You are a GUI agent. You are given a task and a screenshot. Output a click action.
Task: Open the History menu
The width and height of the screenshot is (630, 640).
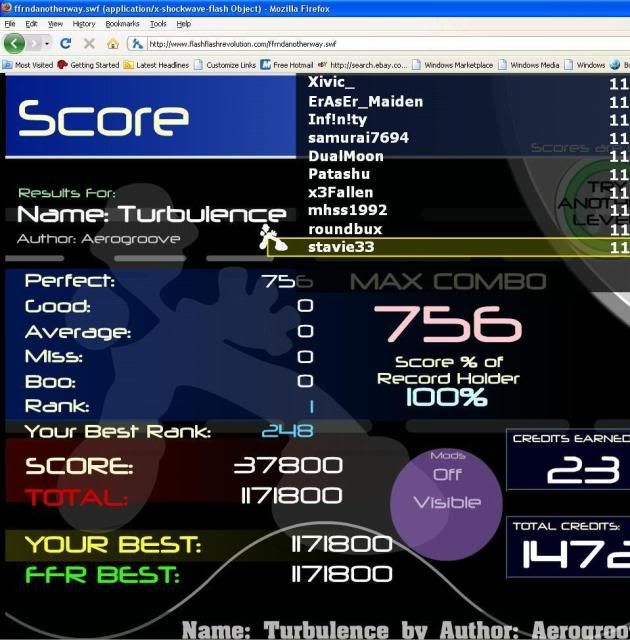[x=84, y=23]
